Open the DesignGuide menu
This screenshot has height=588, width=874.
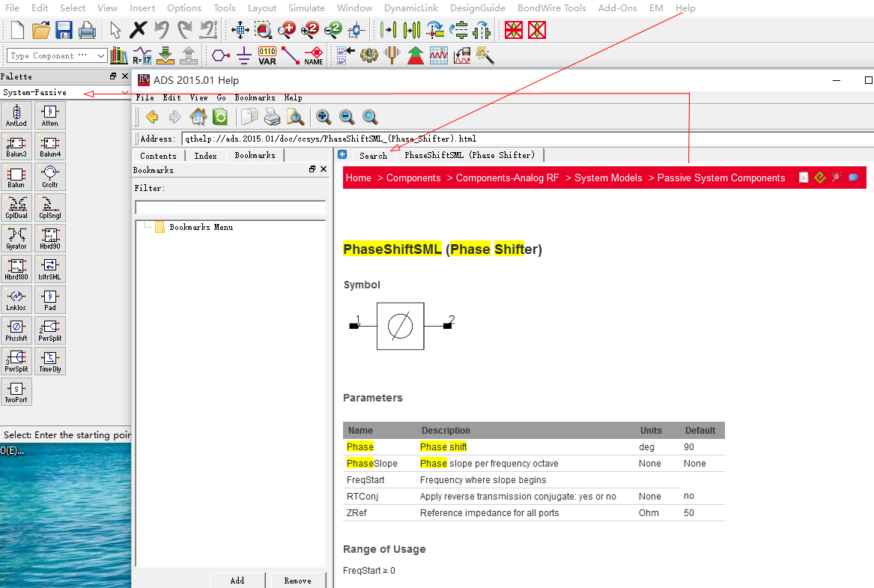point(478,7)
